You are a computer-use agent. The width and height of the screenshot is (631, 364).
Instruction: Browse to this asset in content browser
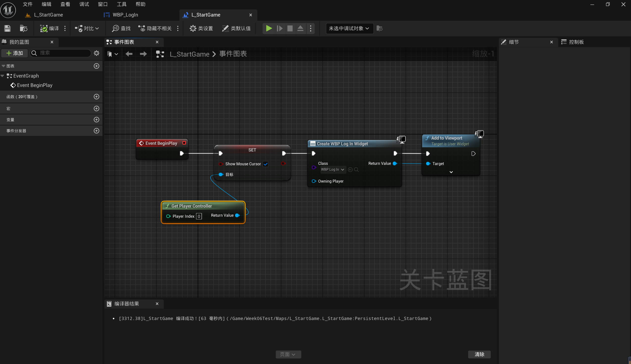[24, 28]
